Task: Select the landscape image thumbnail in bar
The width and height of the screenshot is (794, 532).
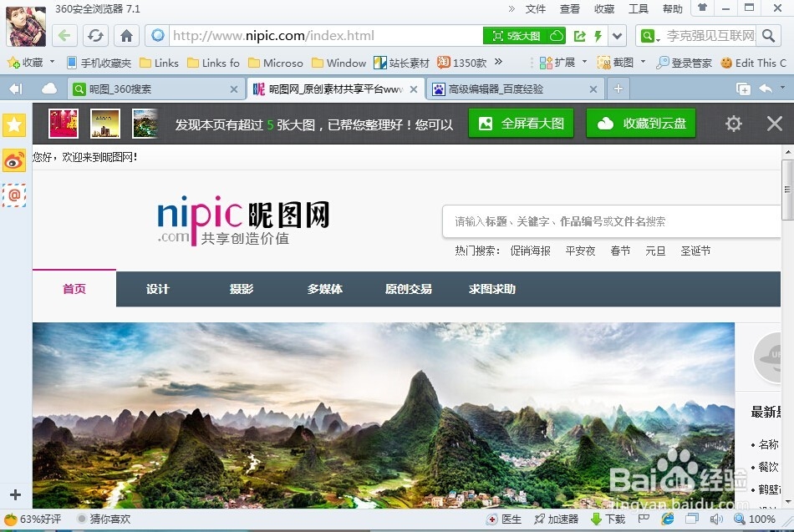Action: pos(145,124)
